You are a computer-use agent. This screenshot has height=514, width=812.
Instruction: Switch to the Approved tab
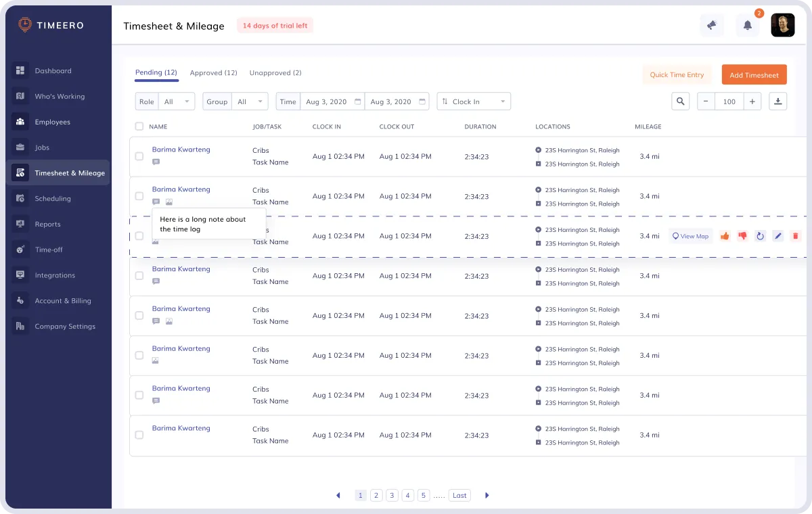(x=213, y=72)
